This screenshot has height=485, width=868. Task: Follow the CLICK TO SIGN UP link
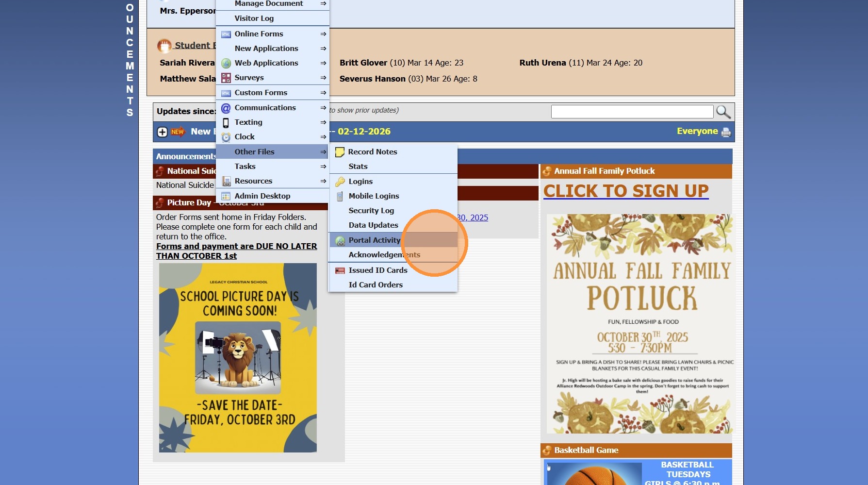pyautogui.click(x=626, y=191)
